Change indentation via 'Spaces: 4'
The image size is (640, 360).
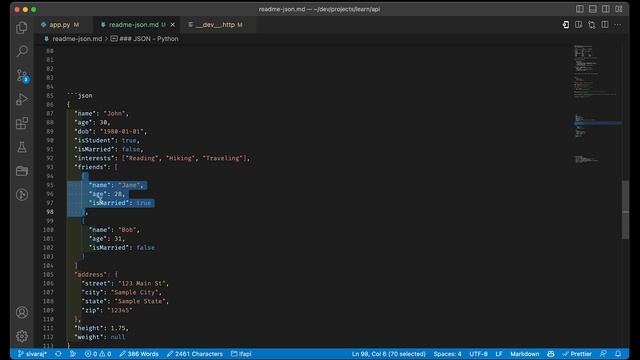447,354
